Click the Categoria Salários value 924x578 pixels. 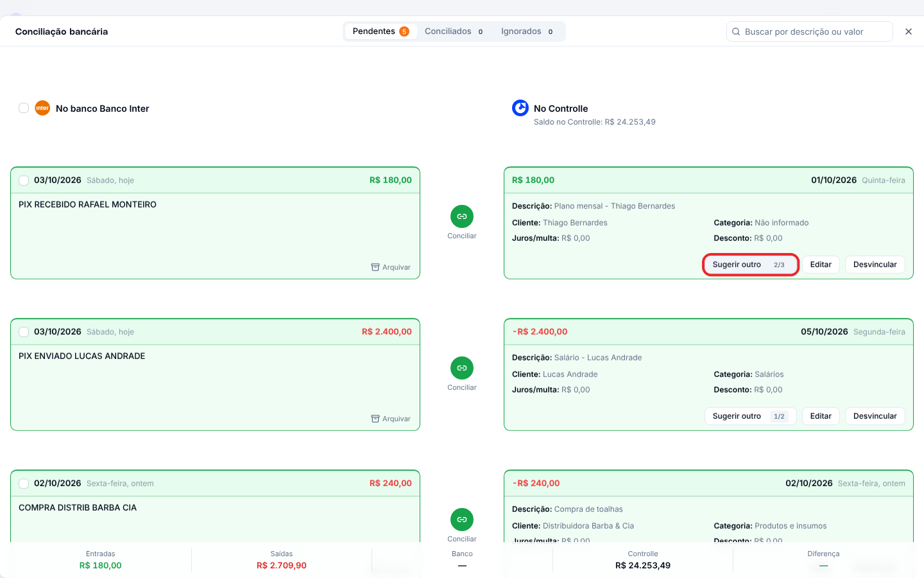[x=769, y=374]
